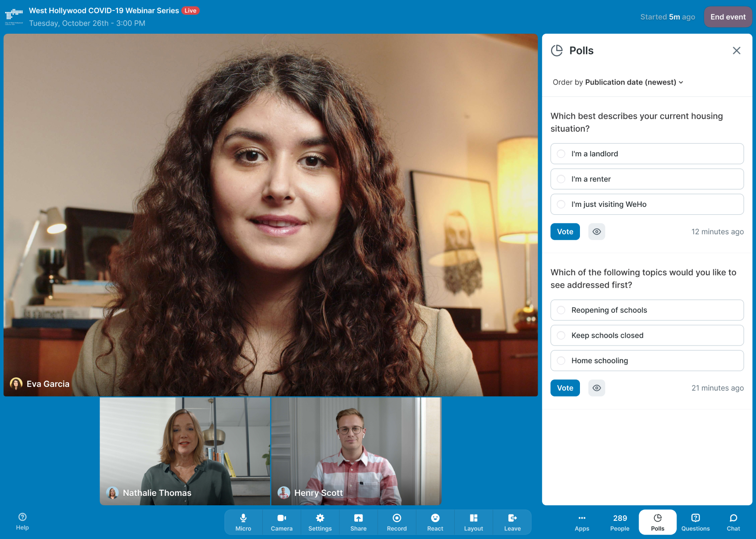The width and height of the screenshot is (756, 539).
Task: Mute the microphone with Micro button
Action: 243,522
